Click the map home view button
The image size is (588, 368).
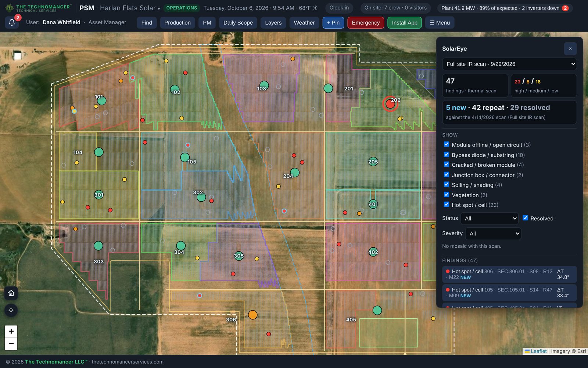coord(11,293)
